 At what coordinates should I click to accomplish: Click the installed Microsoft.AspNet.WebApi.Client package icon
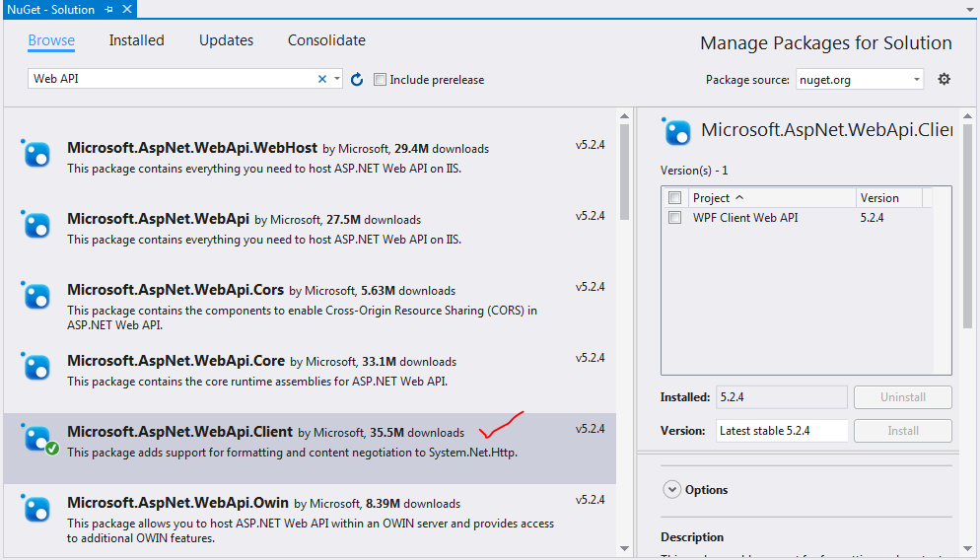37,438
